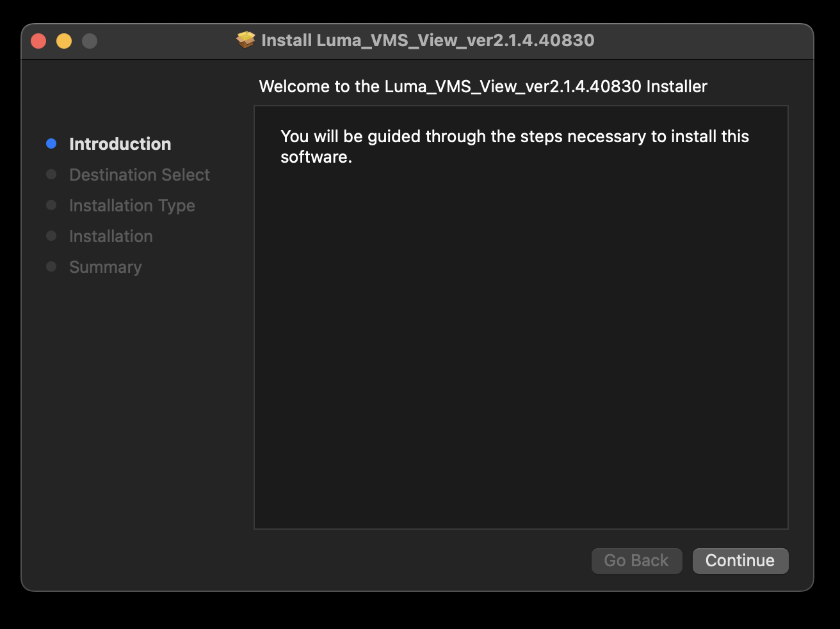This screenshot has width=840, height=629.
Task: Click the blue Introduction step bullet
Action: pos(51,143)
